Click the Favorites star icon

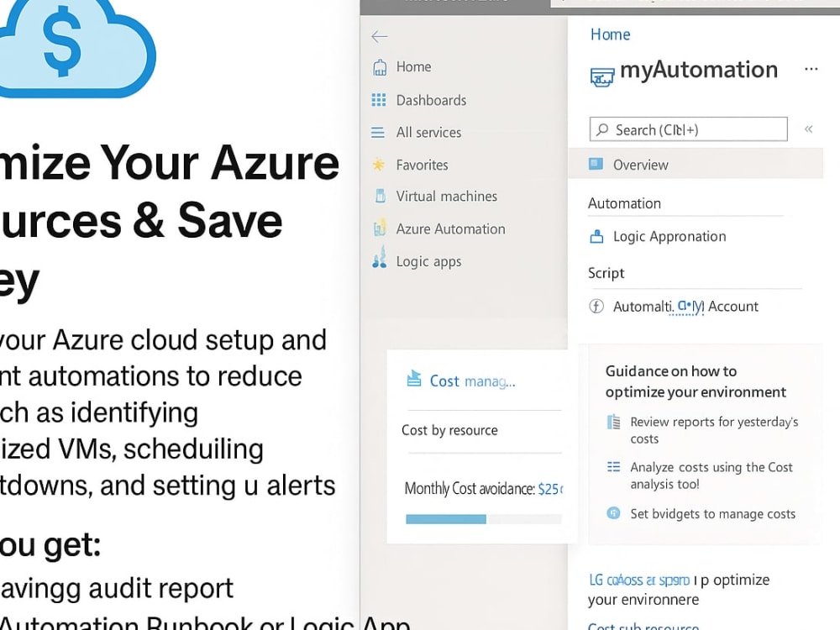379,165
